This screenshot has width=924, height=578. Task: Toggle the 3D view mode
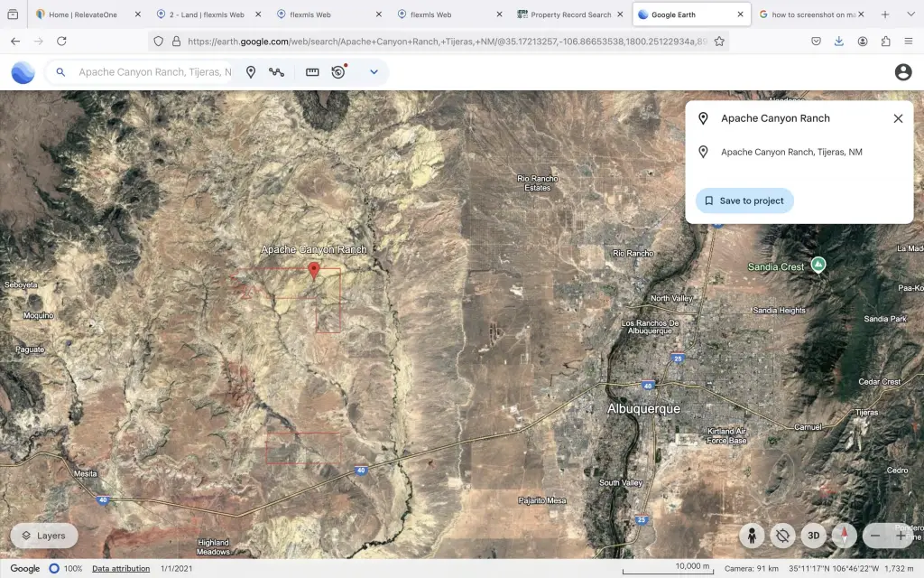[x=813, y=536]
